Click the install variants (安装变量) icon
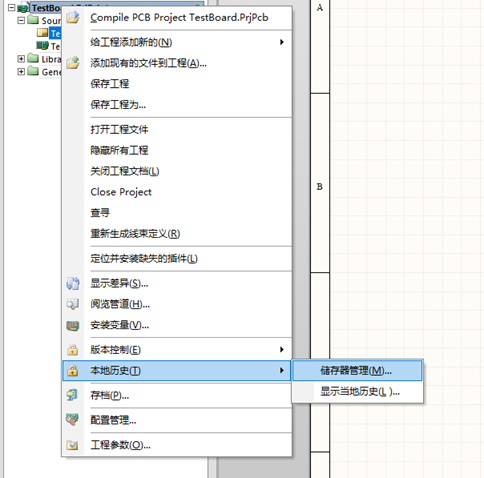The height and width of the screenshot is (478, 484). tap(73, 325)
